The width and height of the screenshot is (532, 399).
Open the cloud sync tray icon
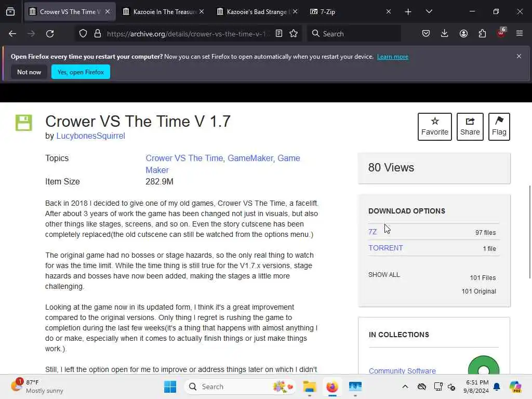[x=422, y=387]
